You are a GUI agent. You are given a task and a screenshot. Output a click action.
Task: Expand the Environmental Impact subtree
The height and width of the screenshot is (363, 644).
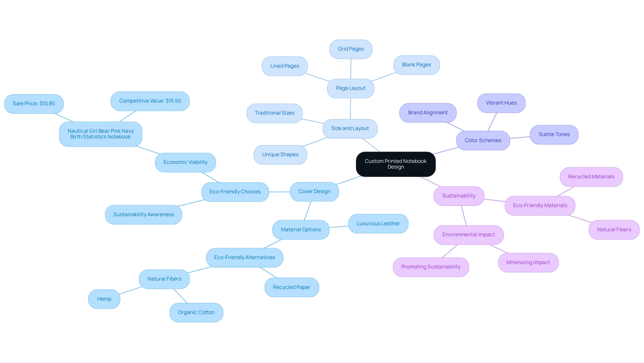pos(468,234)
